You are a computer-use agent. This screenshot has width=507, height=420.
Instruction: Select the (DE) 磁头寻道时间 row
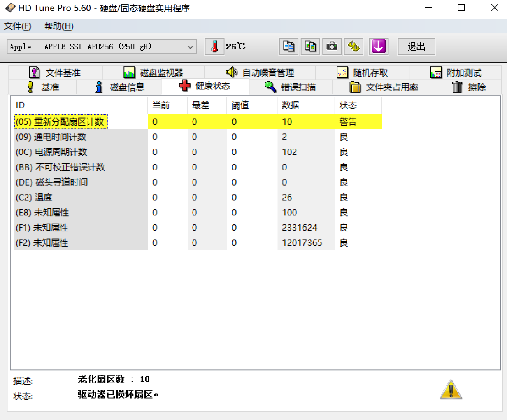198,182
